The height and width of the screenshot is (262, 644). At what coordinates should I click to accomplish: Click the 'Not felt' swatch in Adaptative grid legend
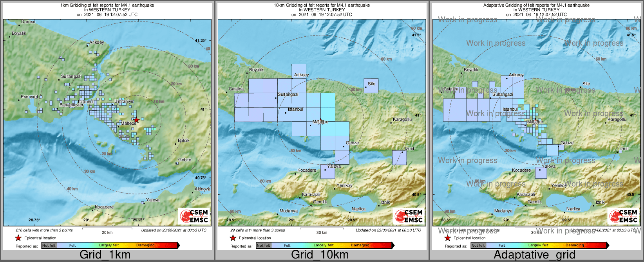pyautogui.click(x=478, y=245)
